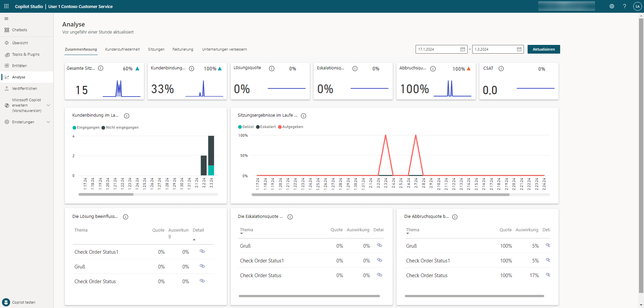Viewport: 644px width, 308px height.
Task: Sort Lösung table by Auswirkung column
Action: point(178,233)
